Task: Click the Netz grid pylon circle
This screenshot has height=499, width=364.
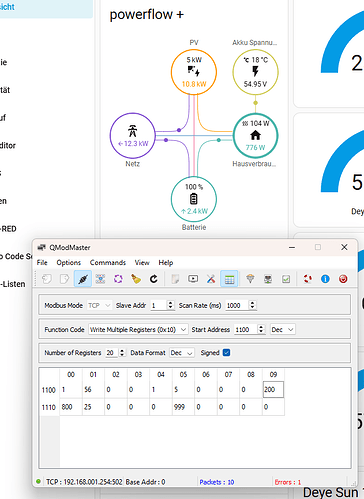Action: [133, 135]
